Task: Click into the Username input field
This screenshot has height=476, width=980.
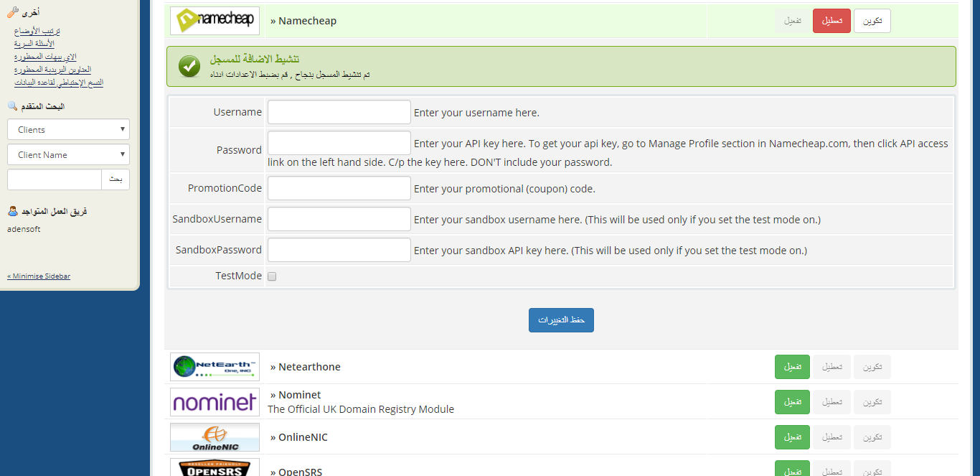Action: coord(339,113)
